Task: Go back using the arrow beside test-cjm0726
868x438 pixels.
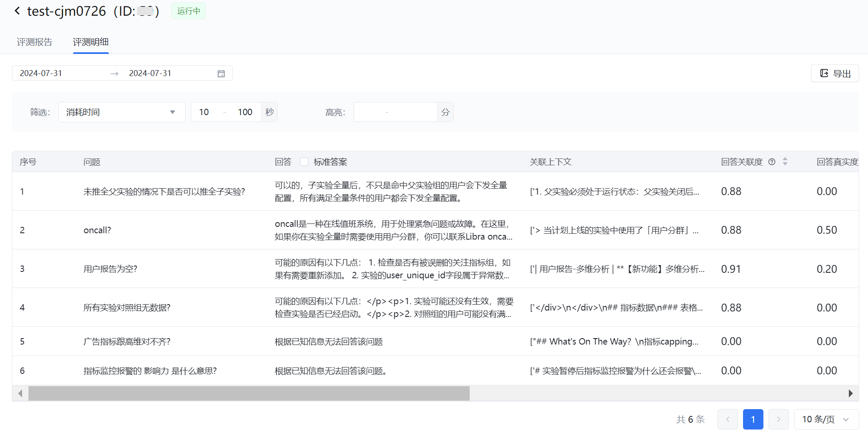Action: (x=17, y=11)
